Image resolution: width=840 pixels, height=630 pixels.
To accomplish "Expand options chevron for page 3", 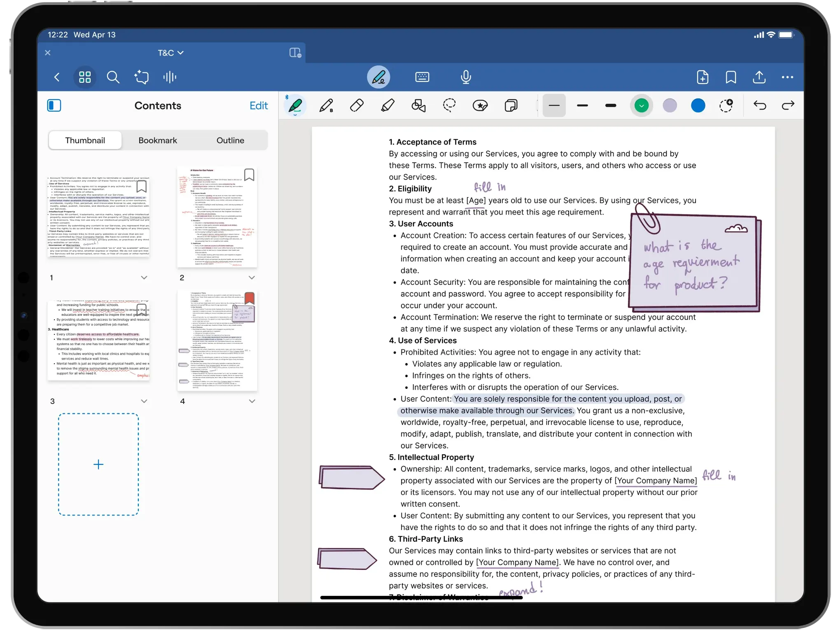I will 144,401.
